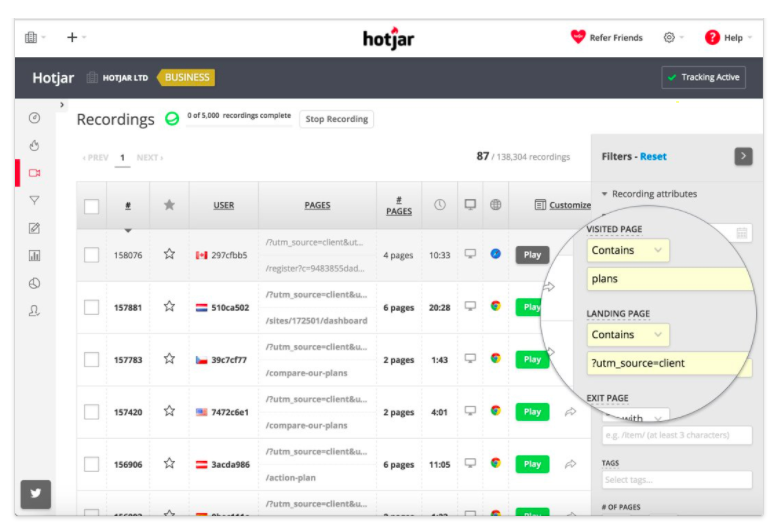The image size is (775, 532).
Task: Click the Exit Page text field
Action: pyautogui.click(x=677, y=435)
